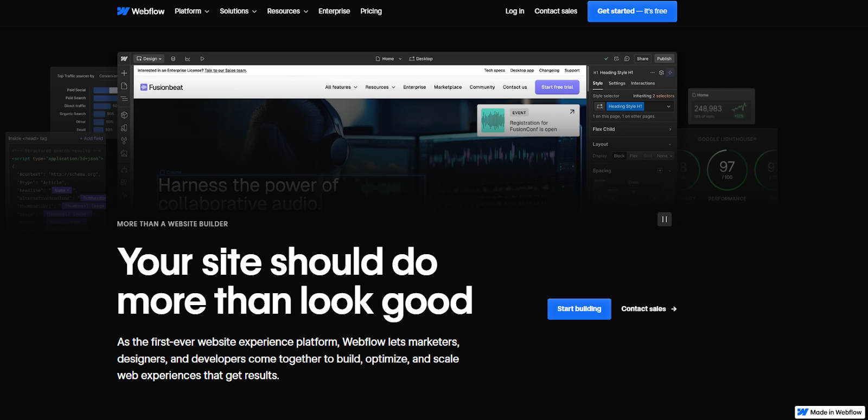Screen dimensions: 868x420
Task: Click Marketplace in Fusionbeat nav
Action: pyautogui.click(x=448, y=87)
